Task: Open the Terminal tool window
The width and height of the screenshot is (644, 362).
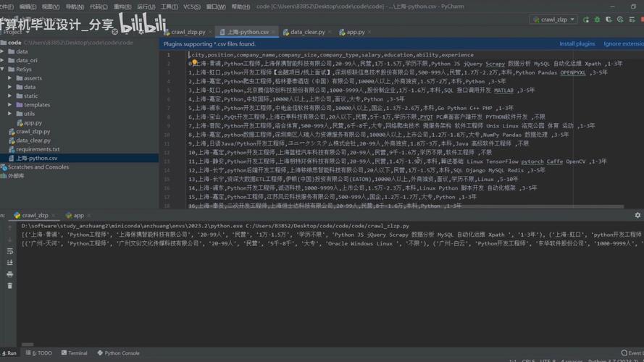Action: [73, 353]
